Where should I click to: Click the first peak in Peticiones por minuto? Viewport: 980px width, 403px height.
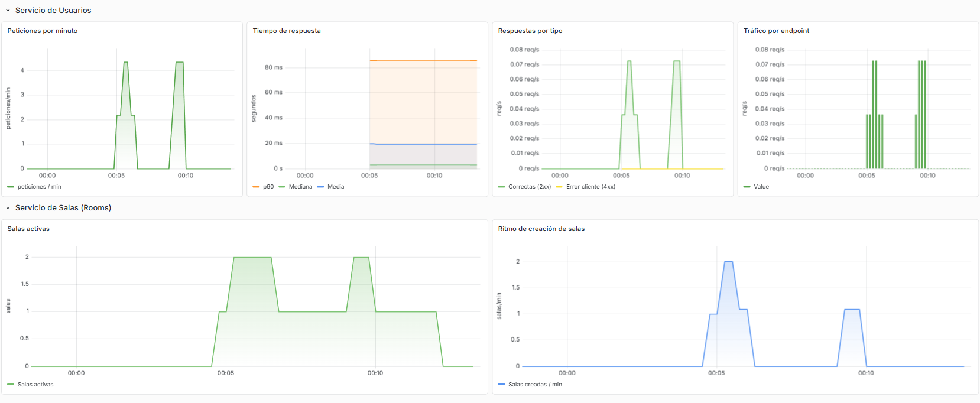click(125, 62)
